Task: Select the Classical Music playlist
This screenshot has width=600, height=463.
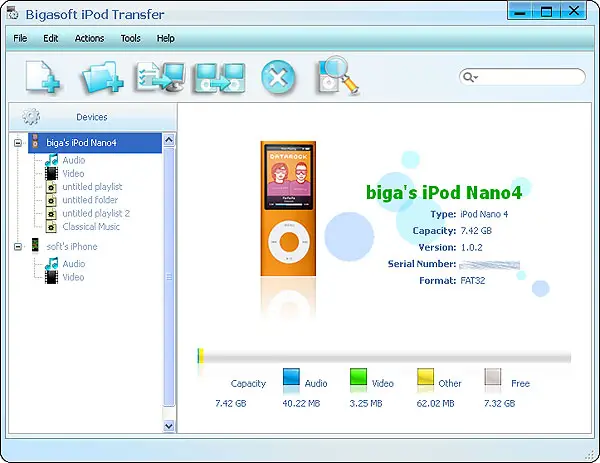Action: pos(91,227)
